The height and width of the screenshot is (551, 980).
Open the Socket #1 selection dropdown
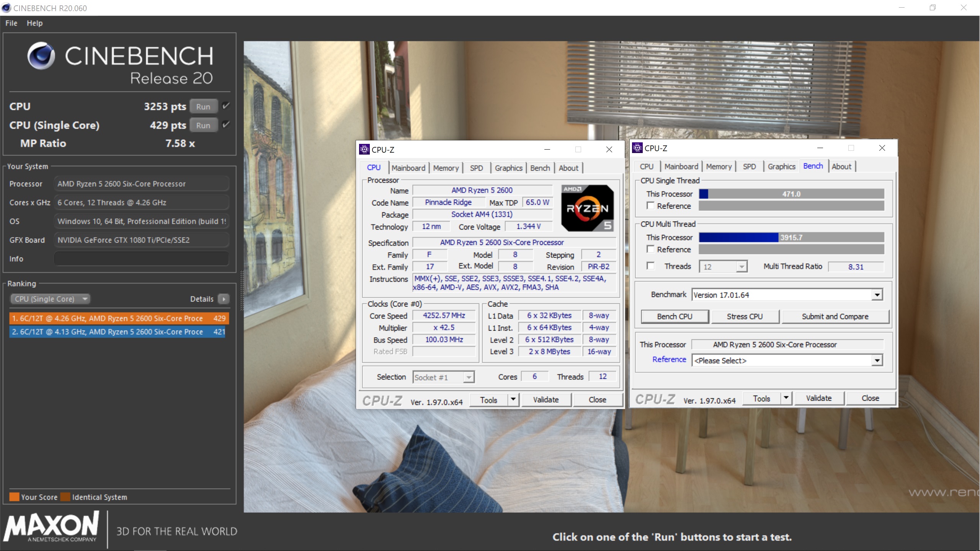pos(443,377)
